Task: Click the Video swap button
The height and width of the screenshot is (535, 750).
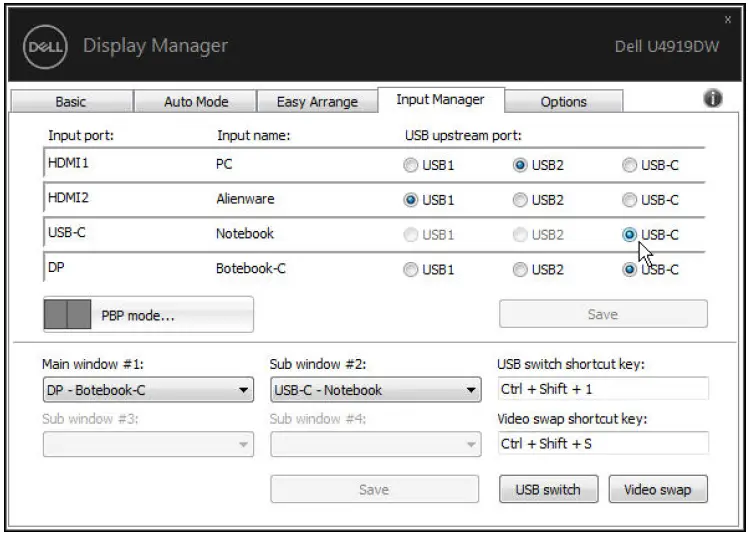Action: (x=658, y=489)
